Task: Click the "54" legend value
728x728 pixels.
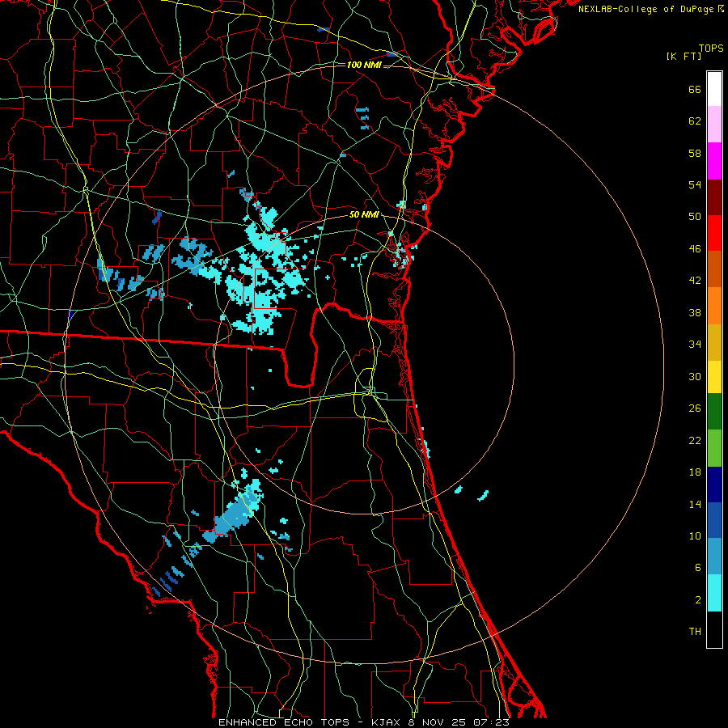Action: [695, 184]
